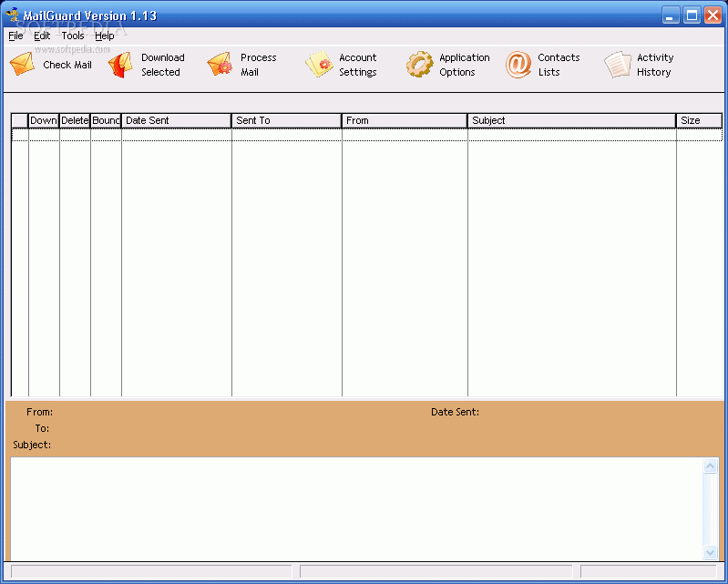Click the Check Mail envelope icon

(22, 64)
